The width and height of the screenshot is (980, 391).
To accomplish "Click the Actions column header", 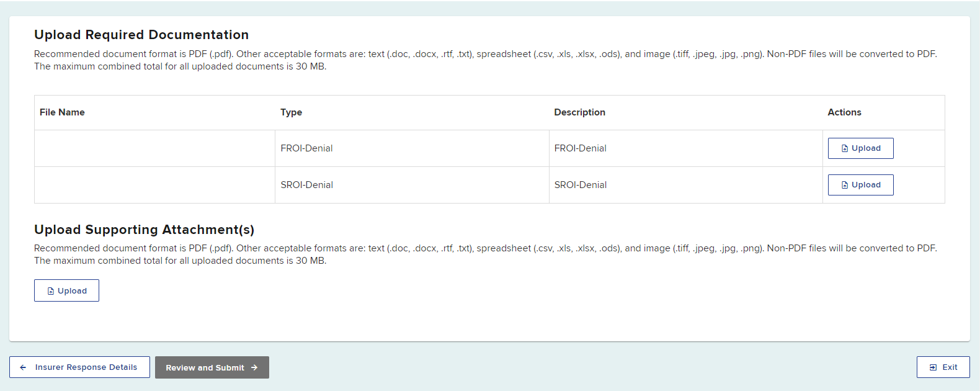I will pyautogui.click(x=844, y=112).
